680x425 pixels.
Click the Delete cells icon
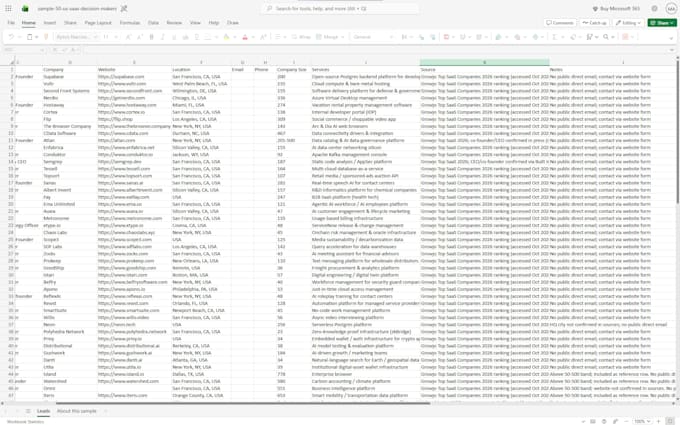coord(517,37)
